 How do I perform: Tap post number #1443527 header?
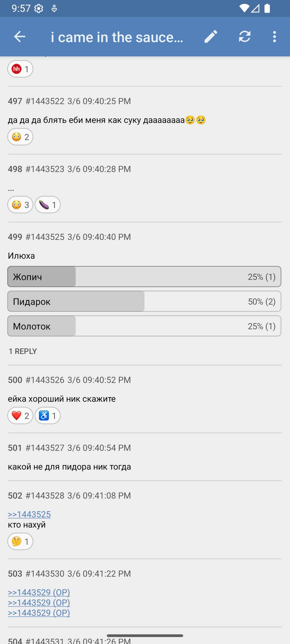[45, 448]
